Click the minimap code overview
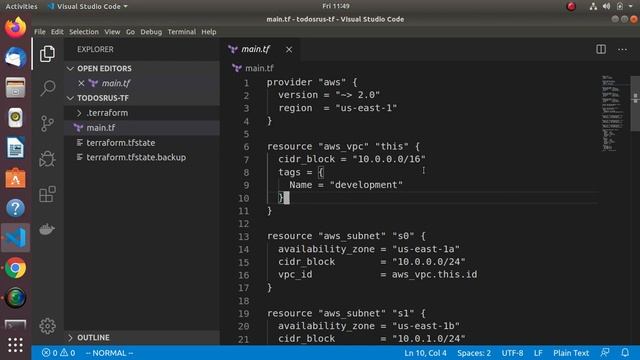This screenshot has width=640, height=360. [612, 113]
